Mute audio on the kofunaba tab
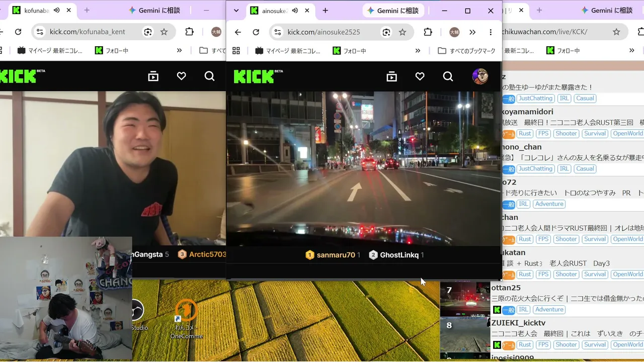The width and height of the screenshot is (644, 362). (x=57, y=10)
